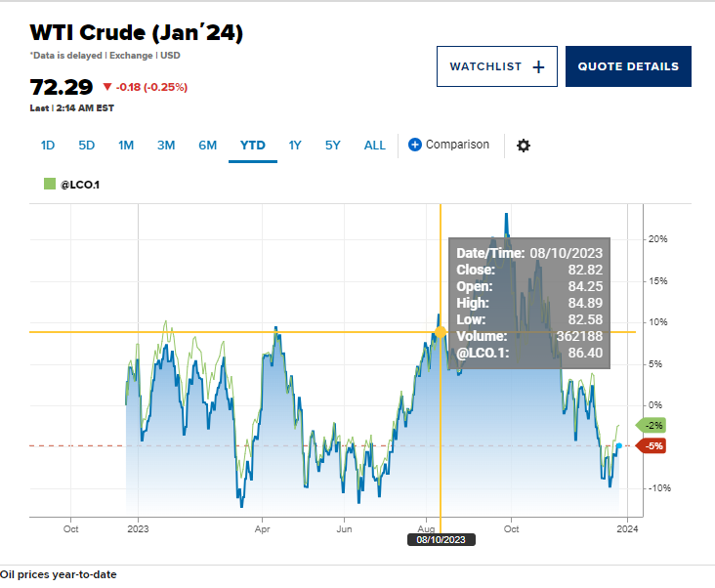The image size is (715, 588).
Task: Show the 5Y chart range
Action: click(x=333, y=146)
